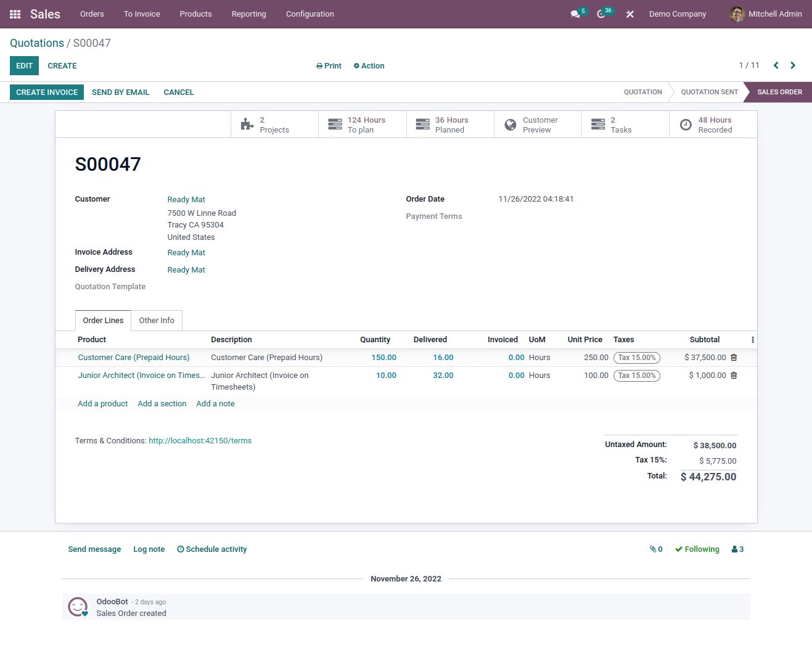The image size is (812, 653).
Task: Click the debug tools cross icon
Action: [630, 14]
